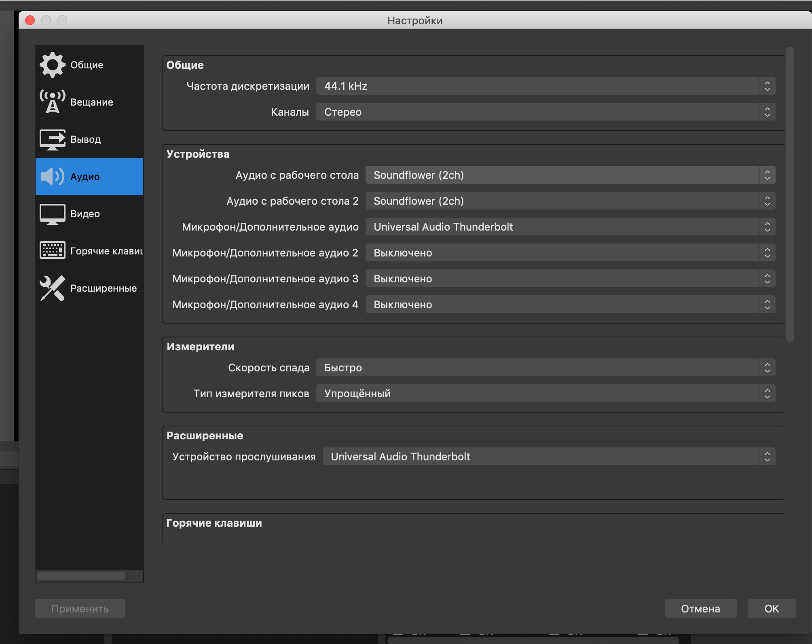
Task: Expand the Частота дискретизации 44.1 kHz dropdown
Action: tap(546, 86)
